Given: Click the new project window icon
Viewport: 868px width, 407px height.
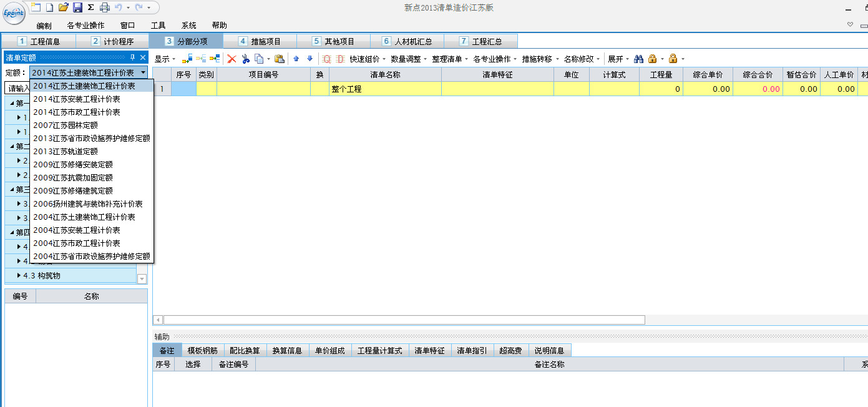Looking at the screenshot, I should [x=36, y=7].
